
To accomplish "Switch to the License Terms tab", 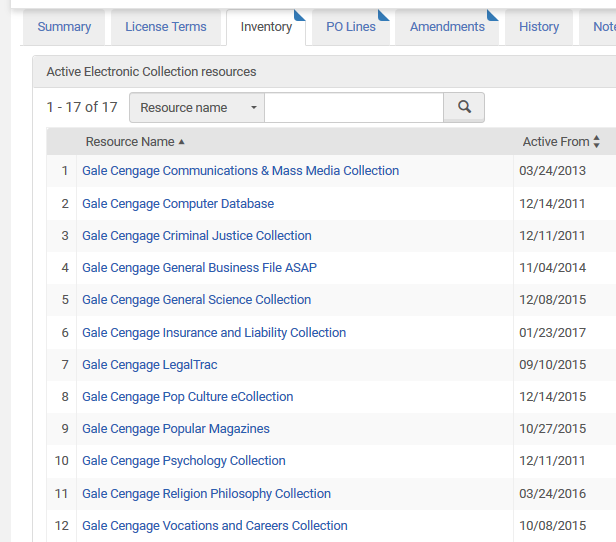I will click(165, 27).
